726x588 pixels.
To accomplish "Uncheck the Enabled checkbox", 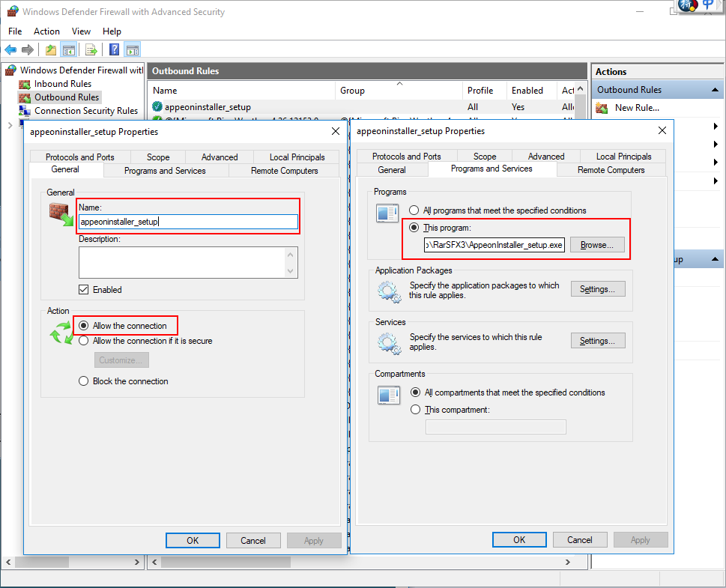I will point(85,290).
